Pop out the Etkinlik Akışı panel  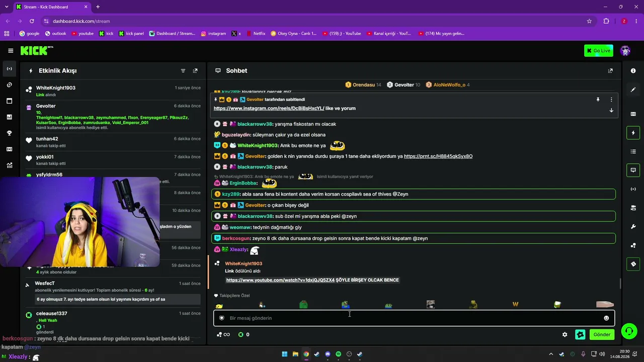[x=195, y=71]
